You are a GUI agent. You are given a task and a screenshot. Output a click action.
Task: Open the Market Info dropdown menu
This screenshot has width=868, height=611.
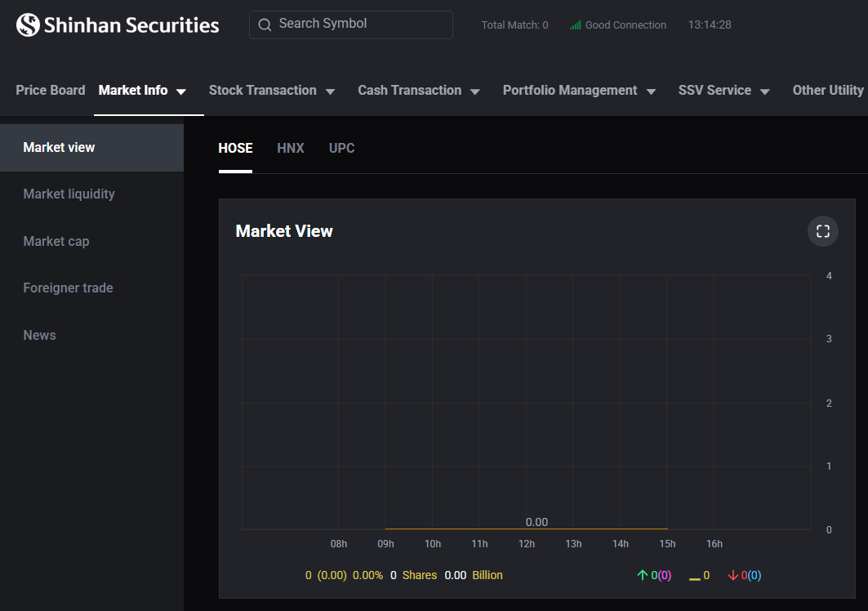tap(142, 91)
